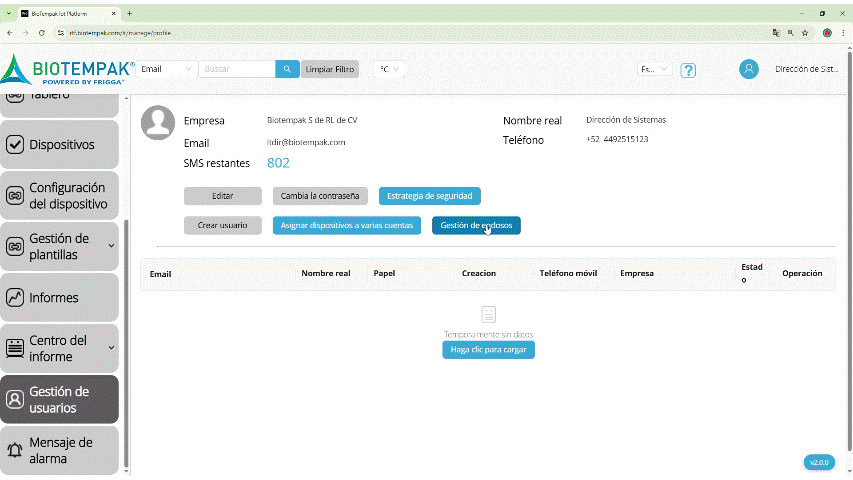
Task: Open the Email search type dropdown
Action: [x=167, y=69]
